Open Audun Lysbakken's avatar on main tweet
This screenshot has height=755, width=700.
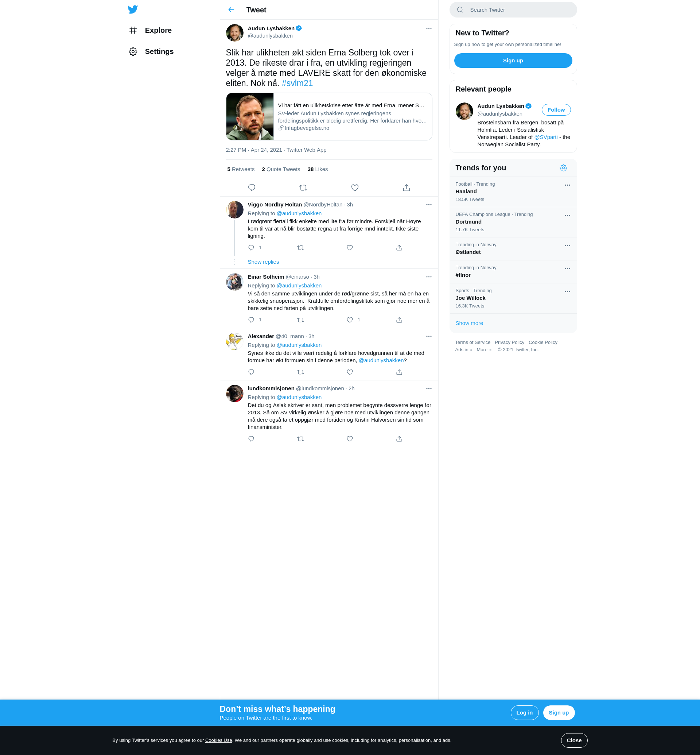tap(234, 33)
